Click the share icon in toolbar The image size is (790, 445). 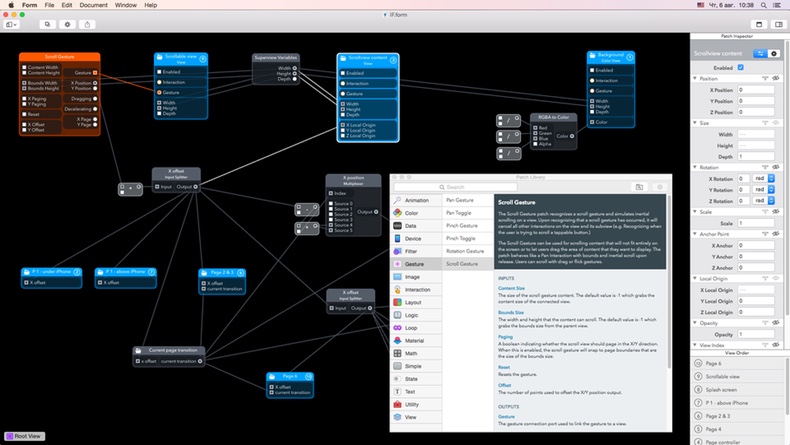[87, 24]
